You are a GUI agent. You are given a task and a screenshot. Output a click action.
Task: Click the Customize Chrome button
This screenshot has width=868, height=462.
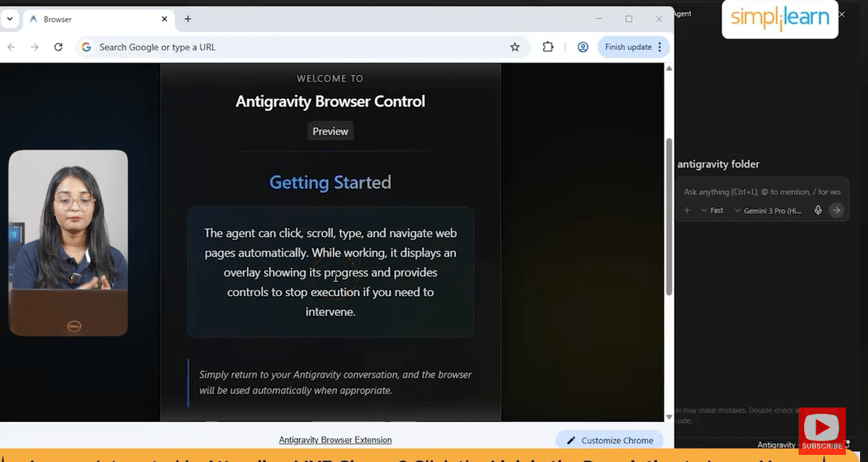coord(608,440)
